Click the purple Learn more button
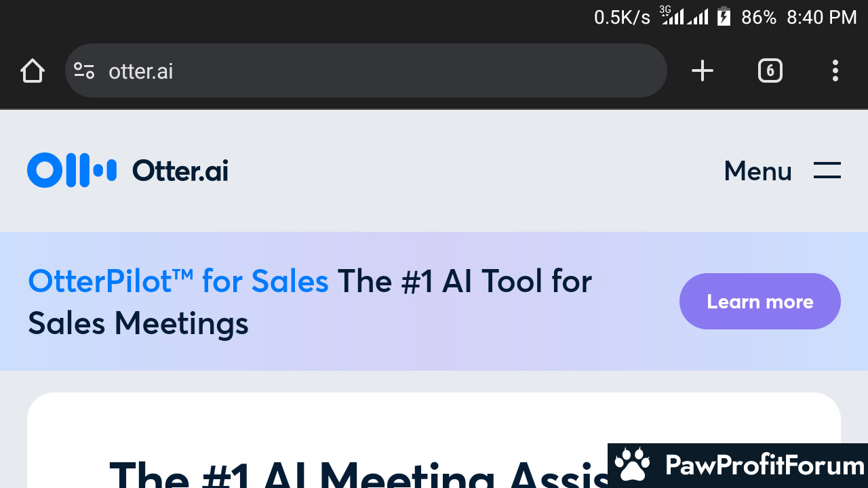This screenshot has height=488, width=868. click(760, 302)
